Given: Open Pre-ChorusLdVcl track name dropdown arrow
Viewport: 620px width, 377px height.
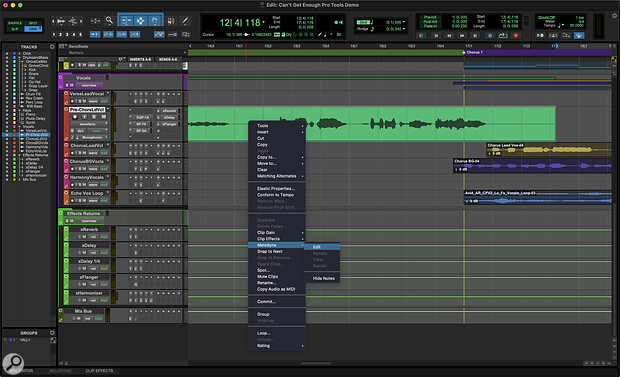Looking at the screenshot, I should coord(108,109).
